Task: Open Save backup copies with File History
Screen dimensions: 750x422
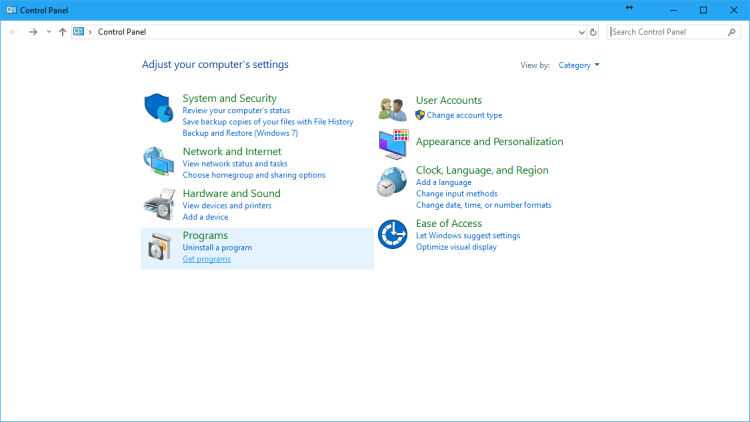Action: tap(268, 122)
